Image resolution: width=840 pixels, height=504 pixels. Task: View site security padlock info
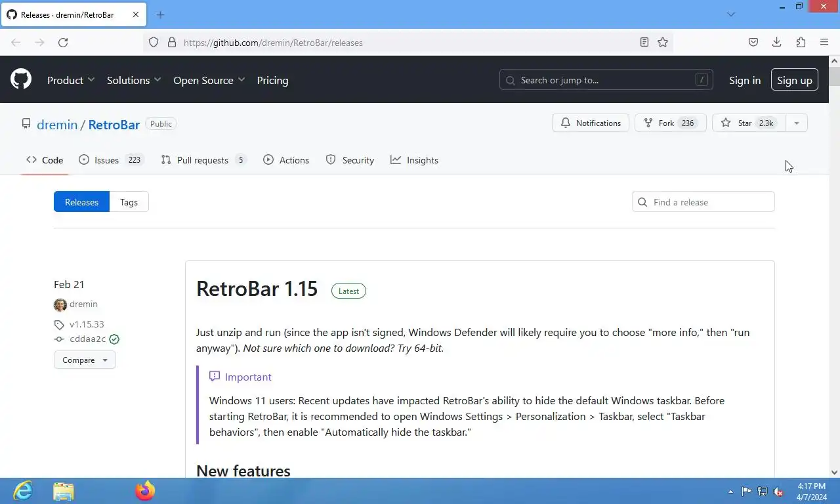(x=172, y=42)
